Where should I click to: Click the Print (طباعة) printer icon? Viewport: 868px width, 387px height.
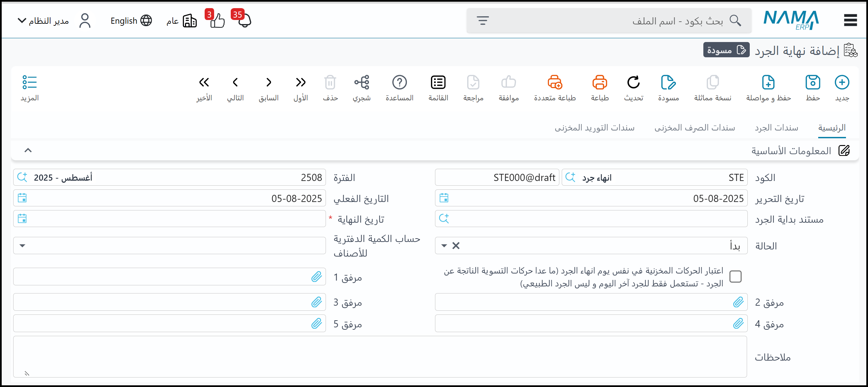tap(600, 82)
